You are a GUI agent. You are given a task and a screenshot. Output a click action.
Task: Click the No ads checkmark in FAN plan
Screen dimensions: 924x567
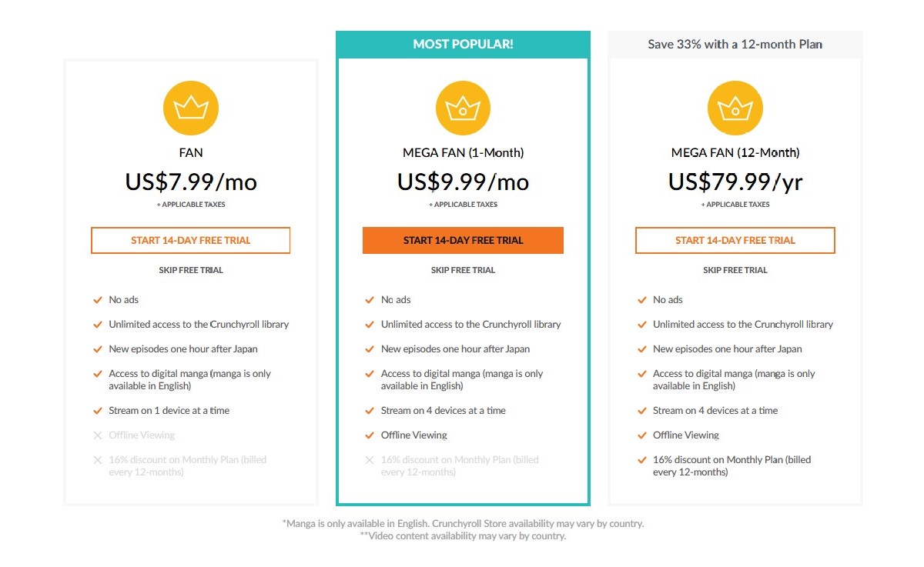coord(98,300)
